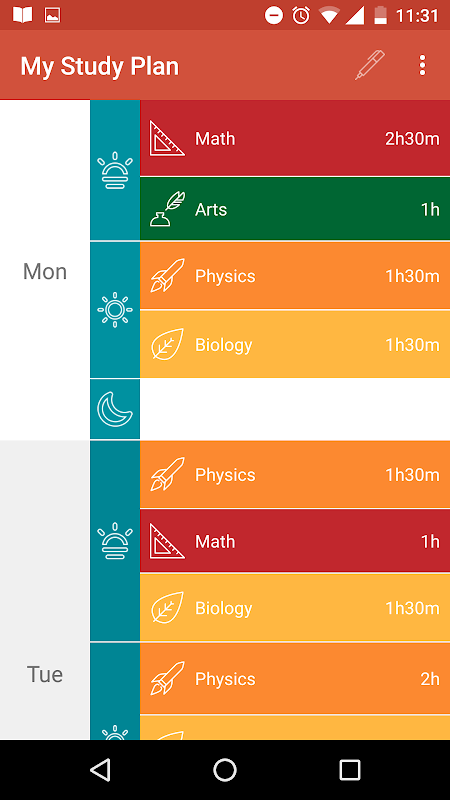The image size is (450, 800).
Task: Select Monday's moon evening slot icon
Action: click(x=115, y=409)
